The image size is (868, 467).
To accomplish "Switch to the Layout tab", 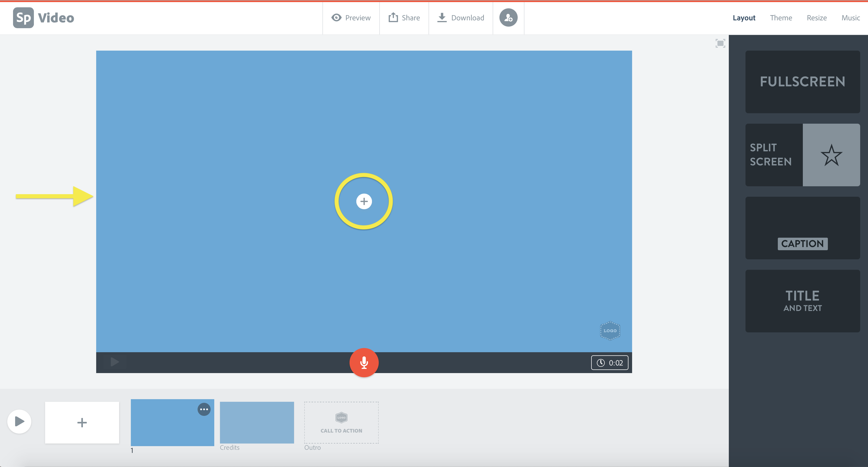I will [x=744, y=18].
